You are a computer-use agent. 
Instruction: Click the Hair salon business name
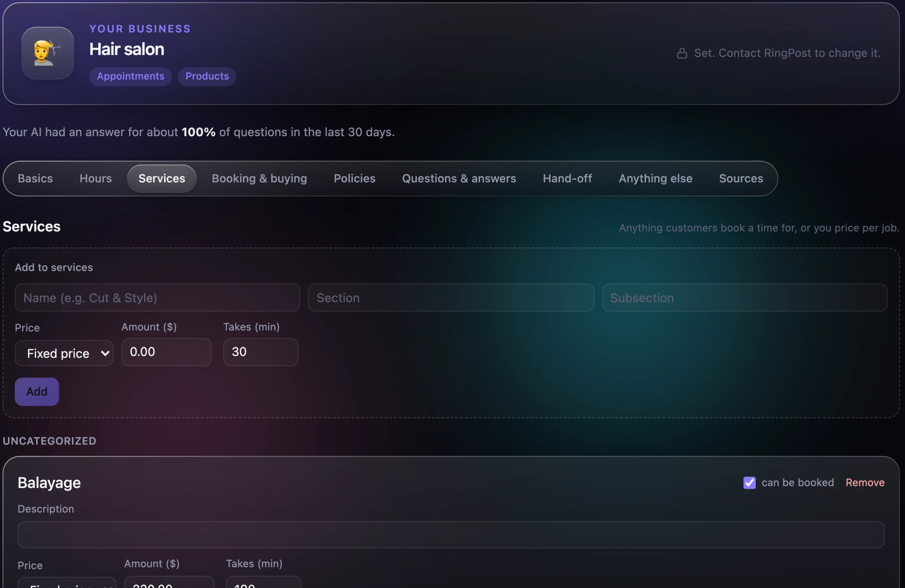pyautogui.click(x=127, y=49)
